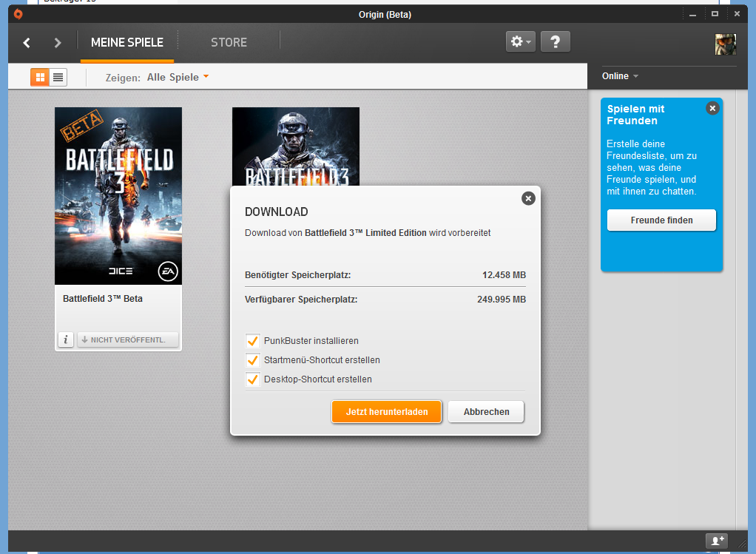Open the MEINE SPIELE tab
This screenshot has width=756, height=554.
click(x=127, y=42)
